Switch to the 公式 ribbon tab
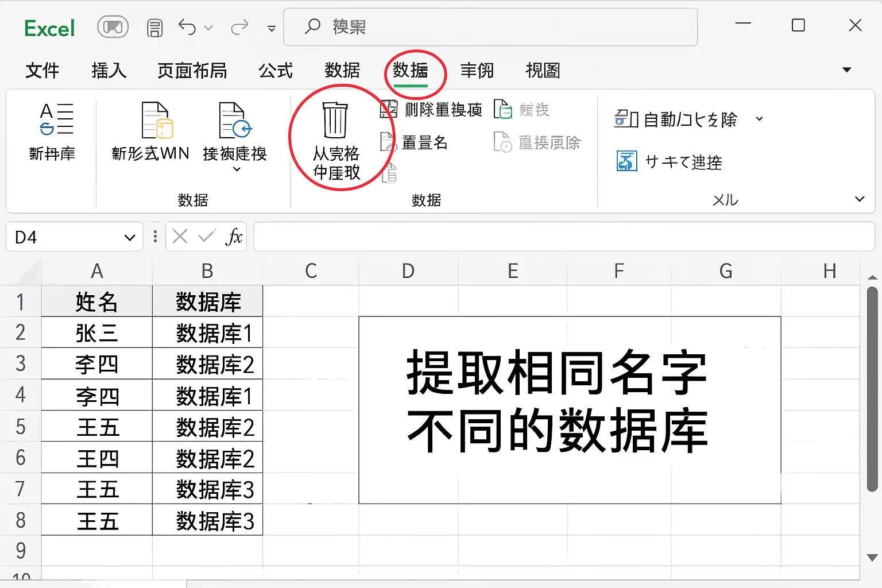 [276, 70]
